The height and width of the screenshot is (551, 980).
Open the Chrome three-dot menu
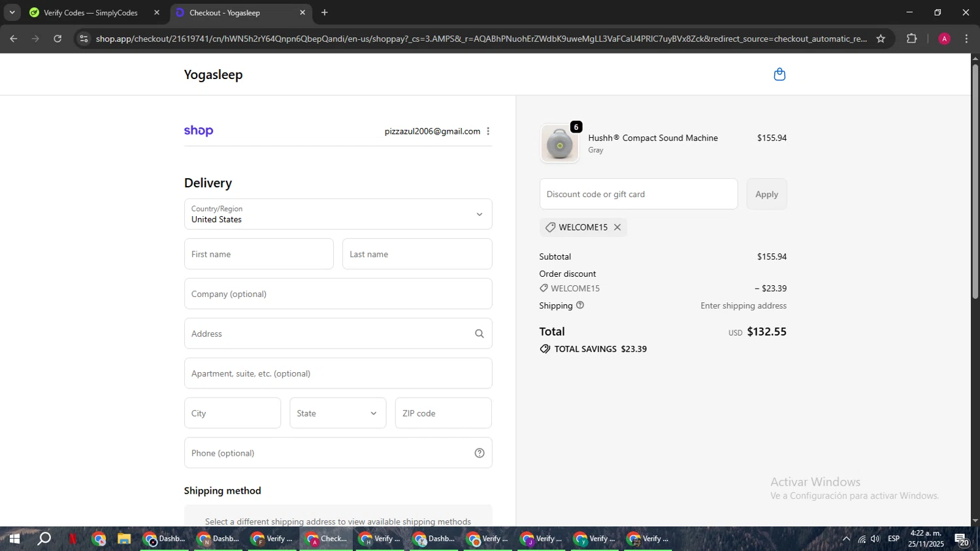tap(966, 39)
